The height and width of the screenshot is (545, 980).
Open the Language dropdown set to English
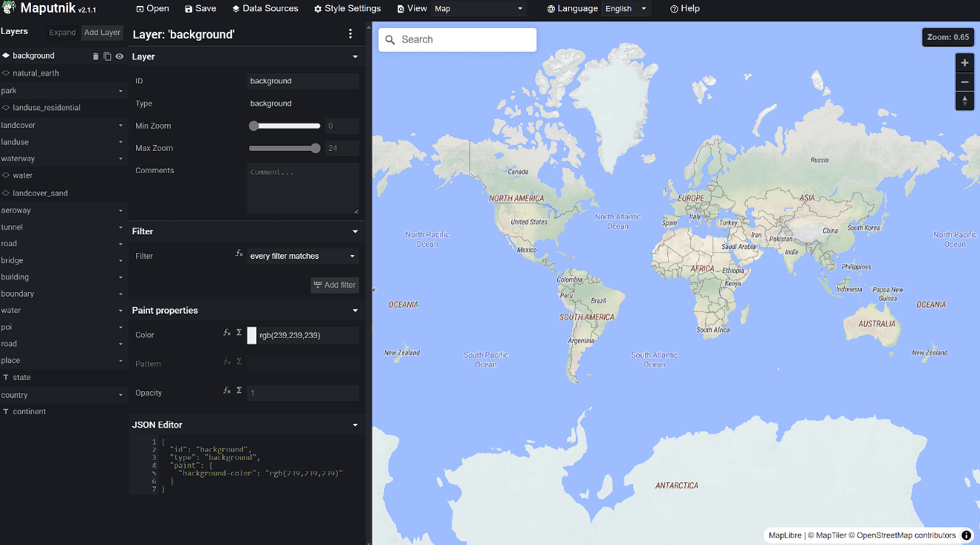[x=626, y=9]
